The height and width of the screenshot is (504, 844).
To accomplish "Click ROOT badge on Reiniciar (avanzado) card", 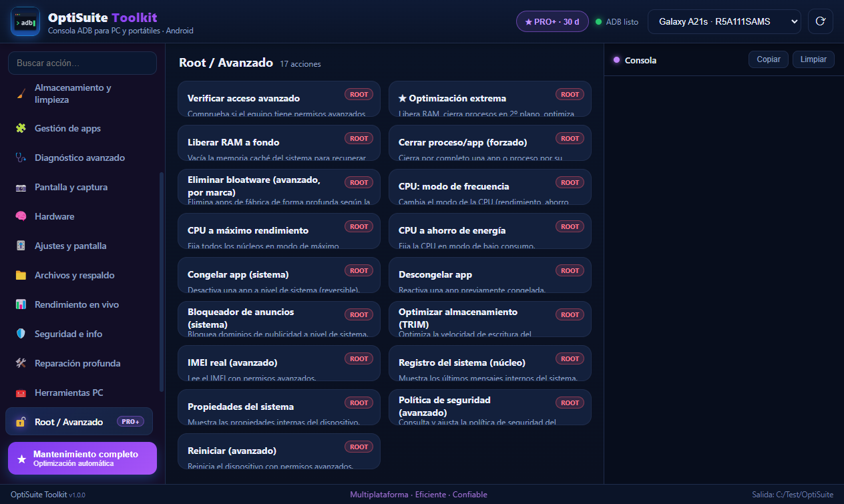I will pos(359,447).
